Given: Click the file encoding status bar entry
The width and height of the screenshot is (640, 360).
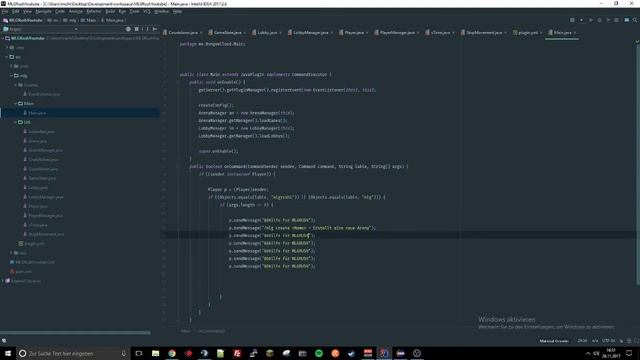Looking at the screenshot, I should point(608,341).
